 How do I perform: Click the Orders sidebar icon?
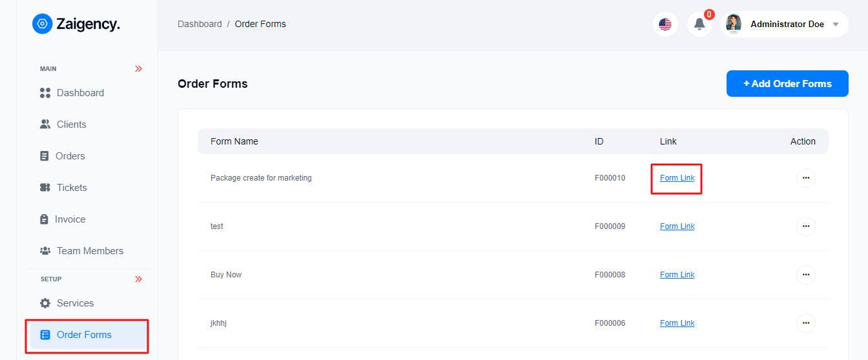tap(45, 156)
